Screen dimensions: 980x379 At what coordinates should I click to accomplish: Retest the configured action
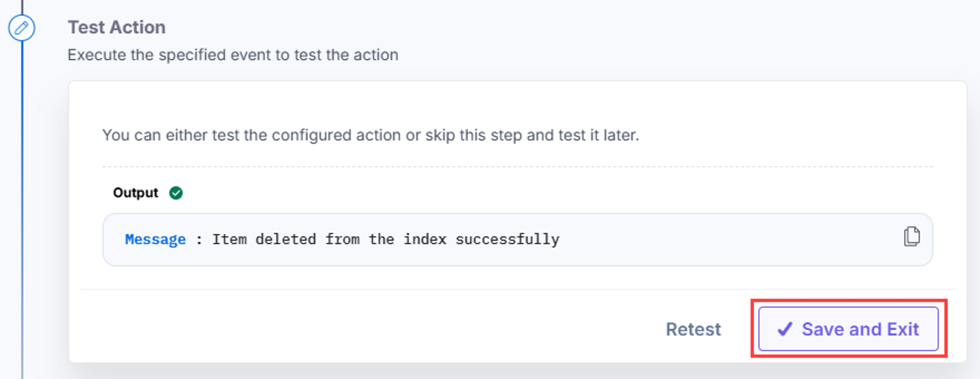(693, 329)
